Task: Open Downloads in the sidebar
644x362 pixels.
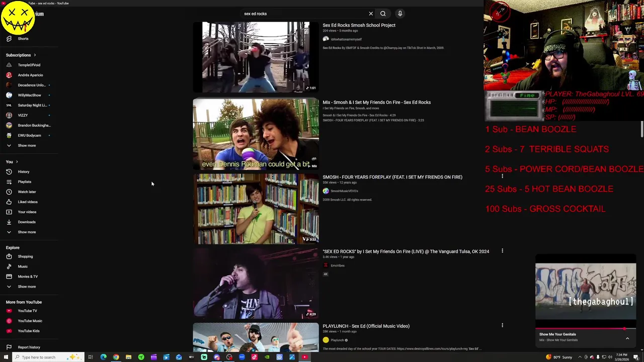Action: [x=26, y=222]
